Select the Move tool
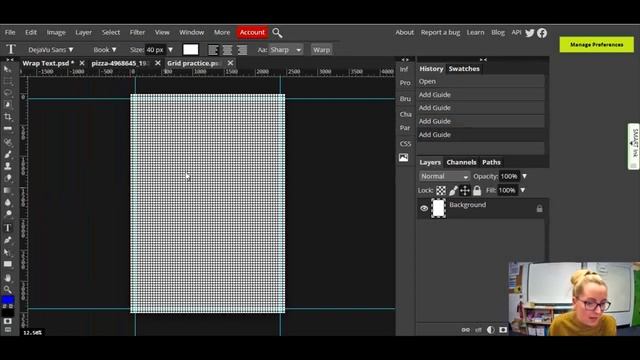 pos(7,69)
